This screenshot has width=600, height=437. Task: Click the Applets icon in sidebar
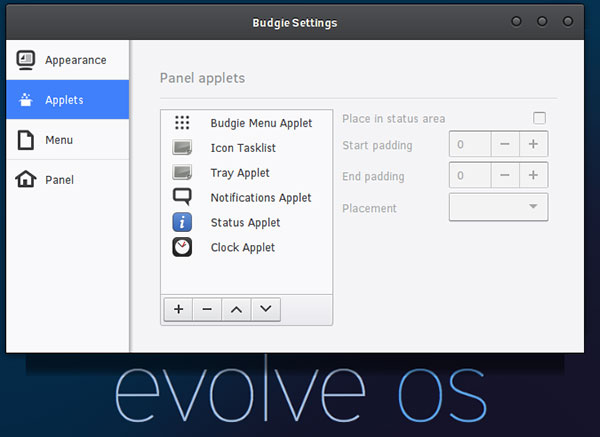coord(26,100)
